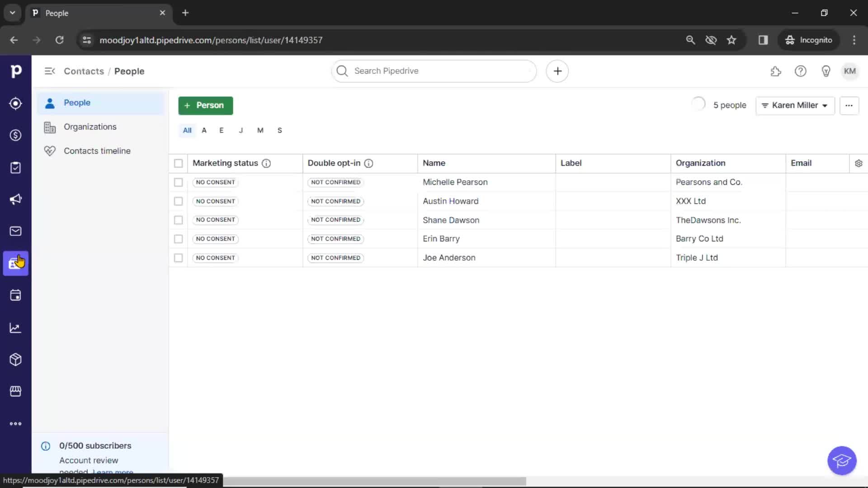Search Pipedrive using search field
This screenshot has height=488, width=868.
[434, 71]
